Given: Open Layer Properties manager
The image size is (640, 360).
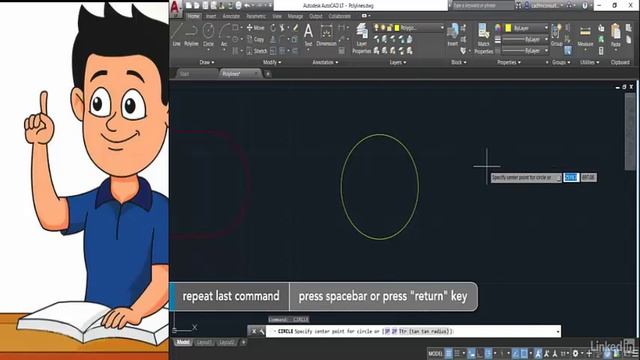Looking at the screenshot, I should point(362,38).
